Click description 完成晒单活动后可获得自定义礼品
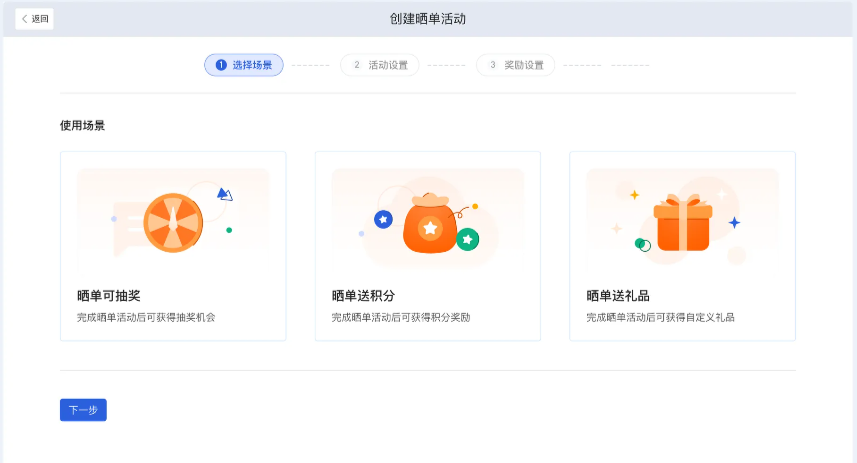Screen dimensions: 857x463 click(x=660, y=318)
